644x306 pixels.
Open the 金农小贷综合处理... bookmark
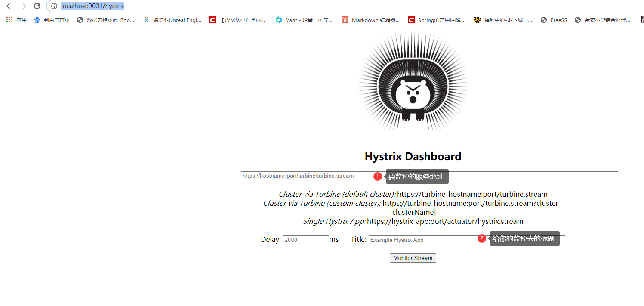[x=602, y=20]
